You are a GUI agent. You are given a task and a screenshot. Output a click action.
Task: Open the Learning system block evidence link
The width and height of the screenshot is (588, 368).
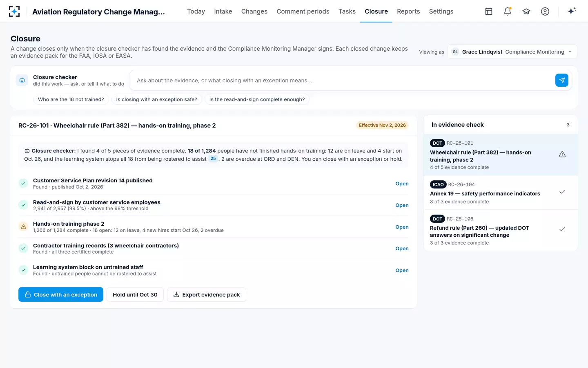coord(402,270)
